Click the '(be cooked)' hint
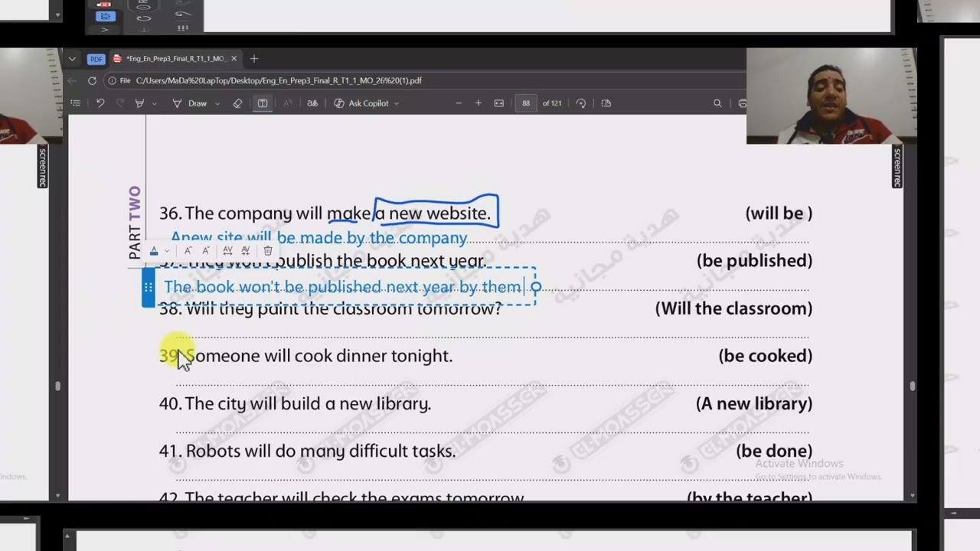The height and width of the screenshot is (551, 980). (x=765, y=356)
